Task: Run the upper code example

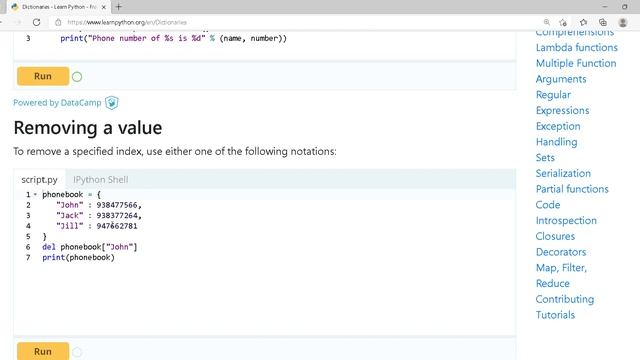Action: pos(43,76)
